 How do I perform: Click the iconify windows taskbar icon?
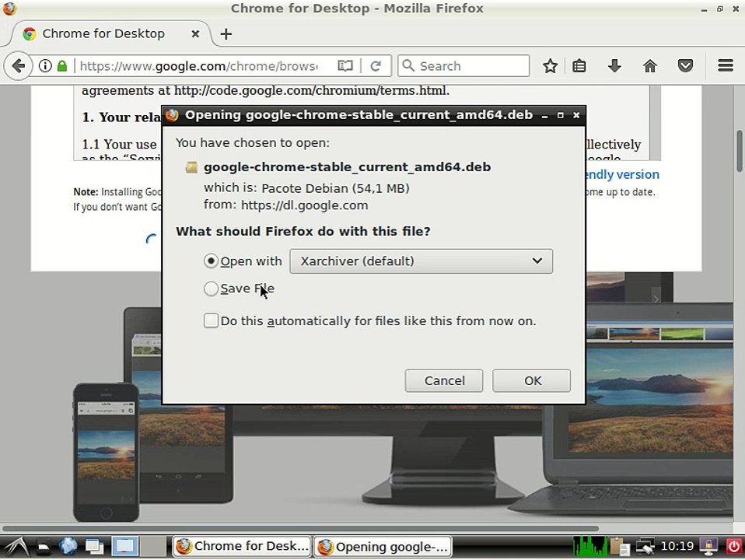point(94,547)
